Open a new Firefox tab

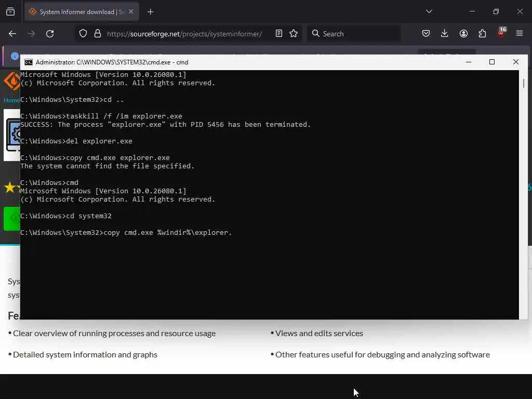[x=151, y=12]
